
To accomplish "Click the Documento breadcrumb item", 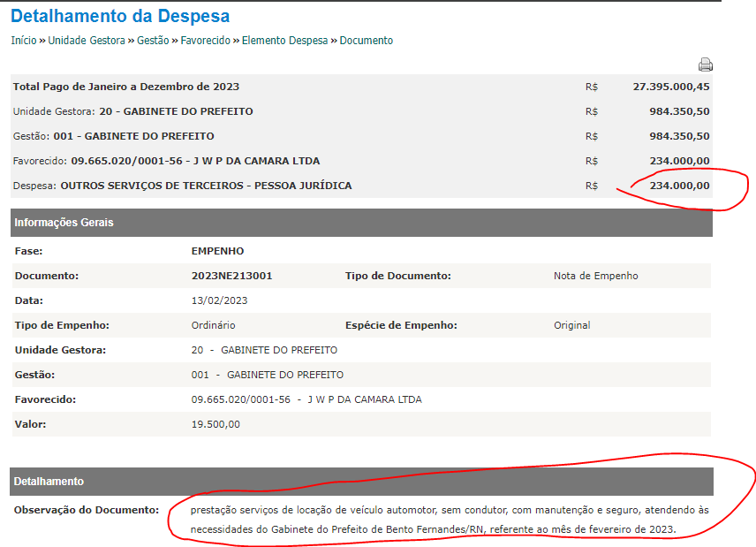I will click(x=367, y=41).
